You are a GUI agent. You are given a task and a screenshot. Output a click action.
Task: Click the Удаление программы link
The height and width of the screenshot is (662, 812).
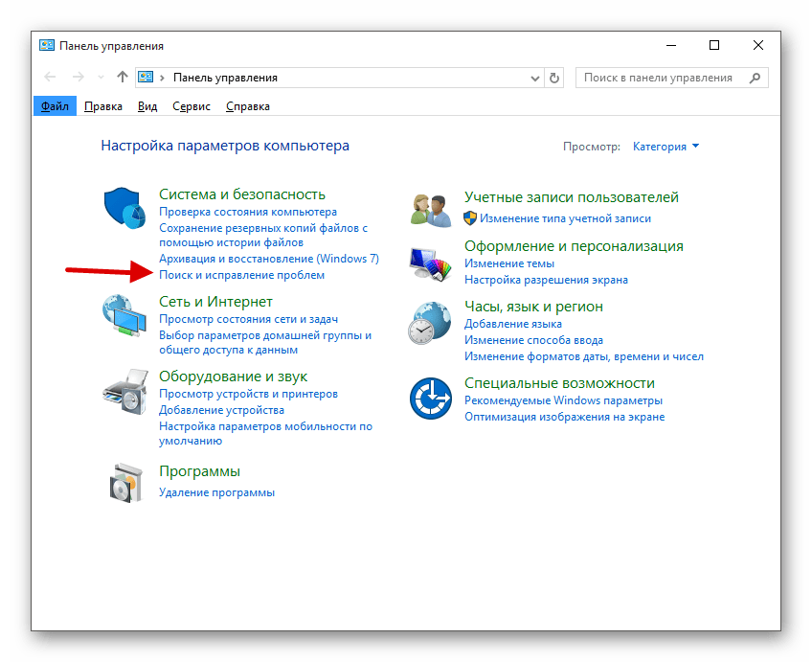tap(216, 492)
